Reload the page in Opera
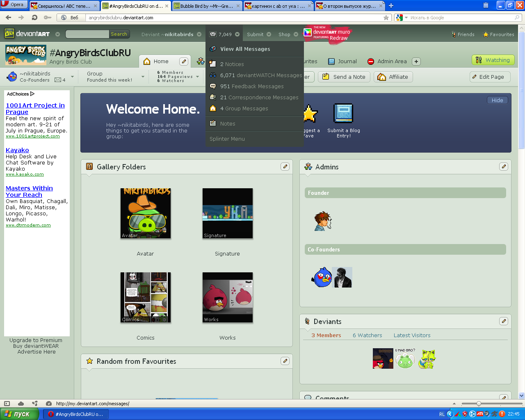This screenshot has height=420, width=525. point(34,18)
